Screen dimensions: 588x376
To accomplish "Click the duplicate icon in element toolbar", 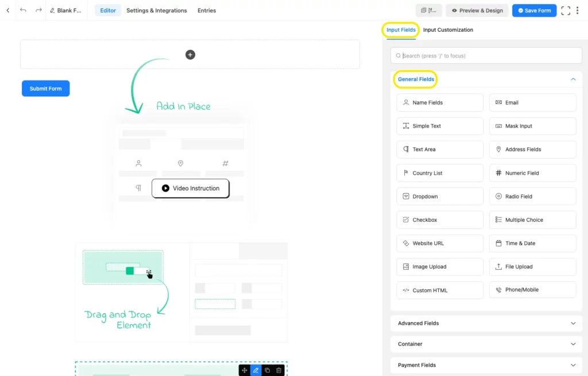I will (268, 370).
